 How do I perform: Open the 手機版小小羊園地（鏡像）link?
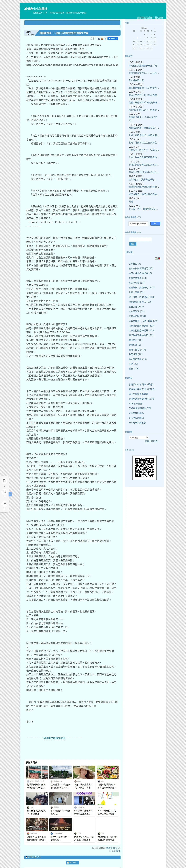click(141, 385)
